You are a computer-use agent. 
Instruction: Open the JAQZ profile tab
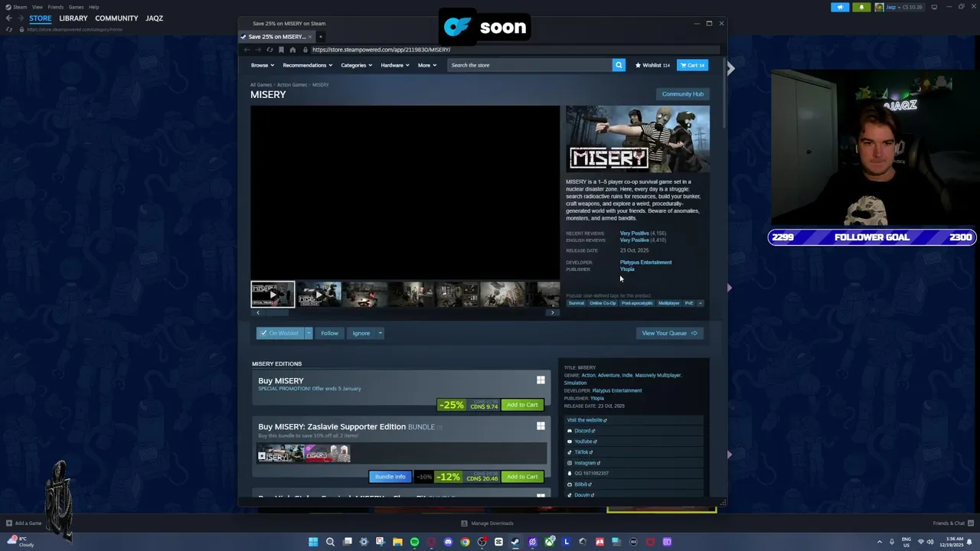point(154,18)
